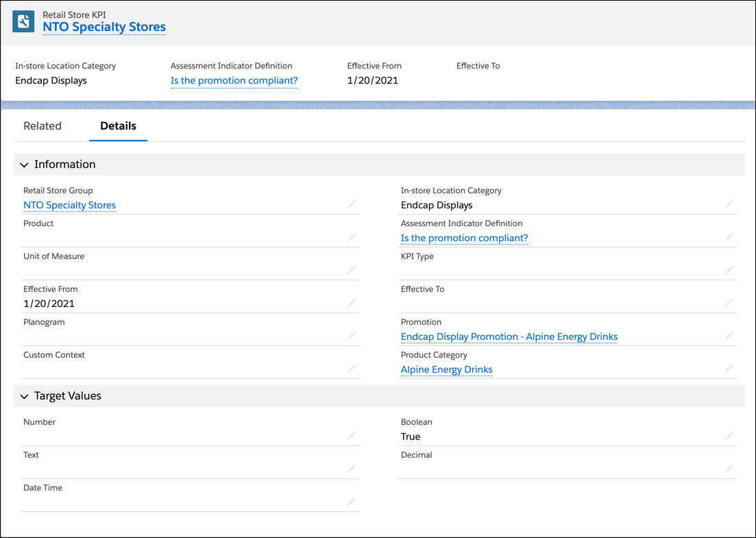756x538 pixels.
Task: Click the Information section heading text
Action: pyautogui.click(x=64, y=164)
